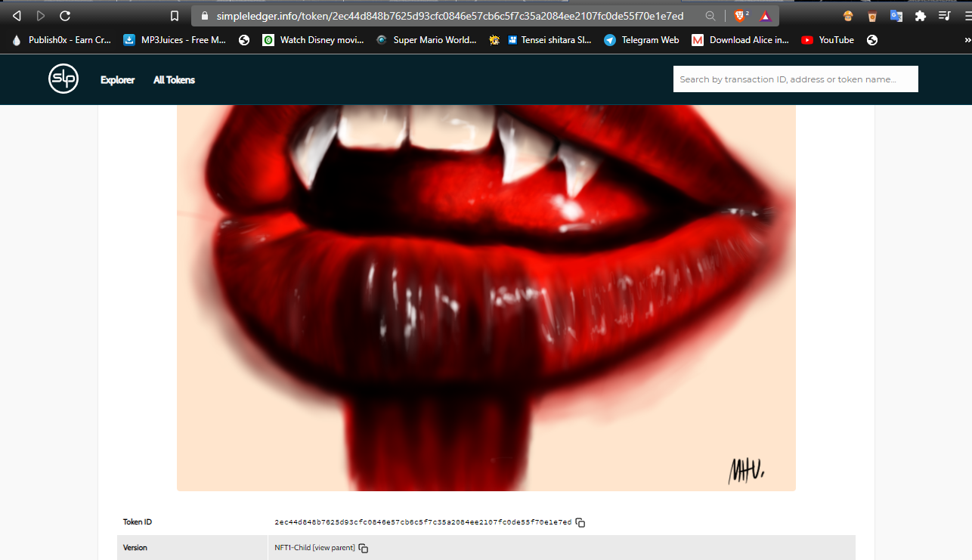Open the Watch Disney movies bookmark
The image size is (972, 560).
point(313,40)
